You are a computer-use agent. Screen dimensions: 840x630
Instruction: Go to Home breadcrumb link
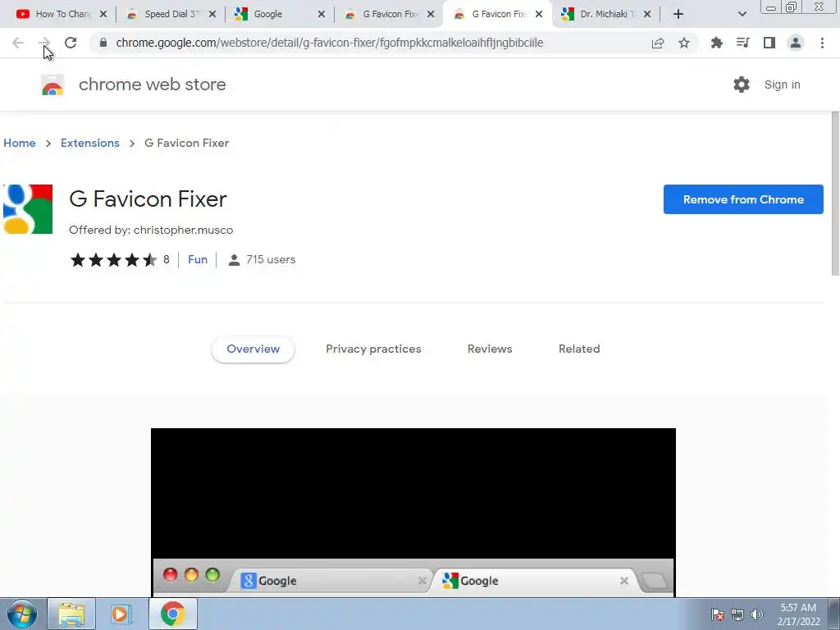(x=20, y=143)
